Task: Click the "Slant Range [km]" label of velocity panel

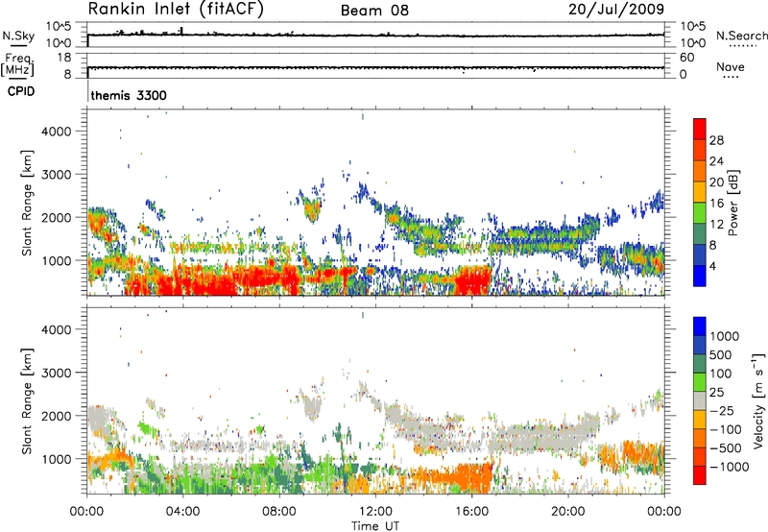Action: click(27, 400)
